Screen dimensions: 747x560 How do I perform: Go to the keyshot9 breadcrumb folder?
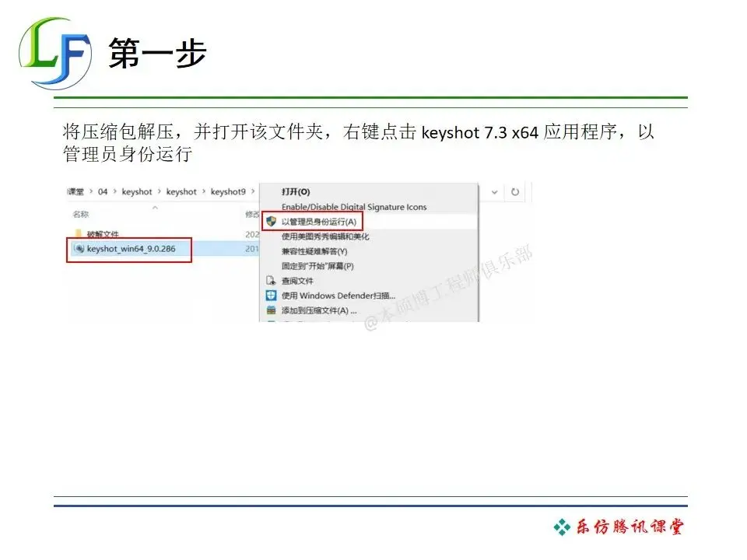(x=228, y=191)
